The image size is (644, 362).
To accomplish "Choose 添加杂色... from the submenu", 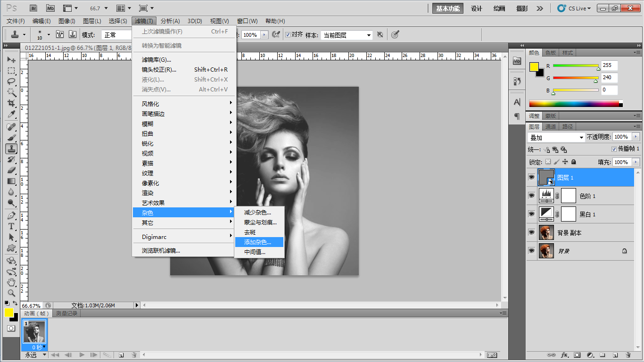I will tap(257, 242).
